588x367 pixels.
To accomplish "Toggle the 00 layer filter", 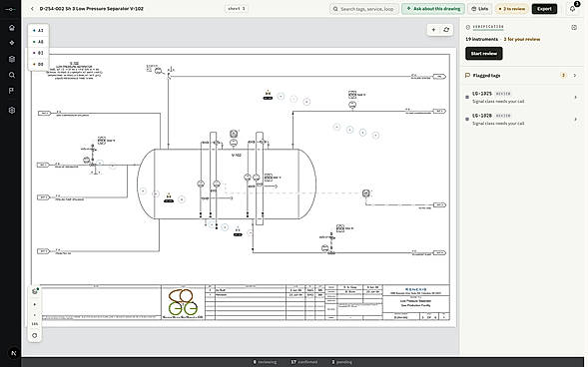I will pyautogui.click(x=38, y=64).
